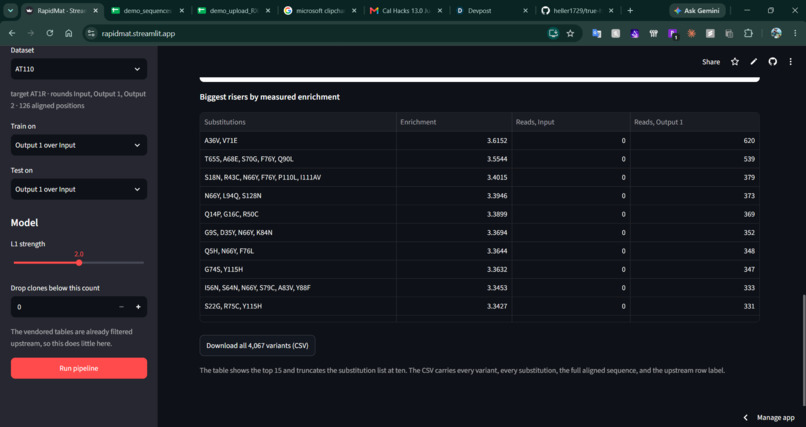Select the G74S, Y115H cell
Screen dimensions: 806x427
298,269
